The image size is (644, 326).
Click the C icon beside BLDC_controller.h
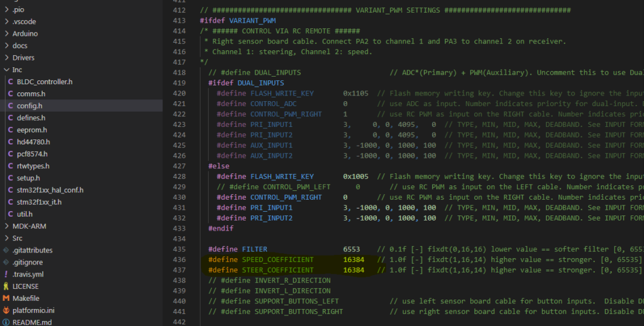click(x=11, y=82)
